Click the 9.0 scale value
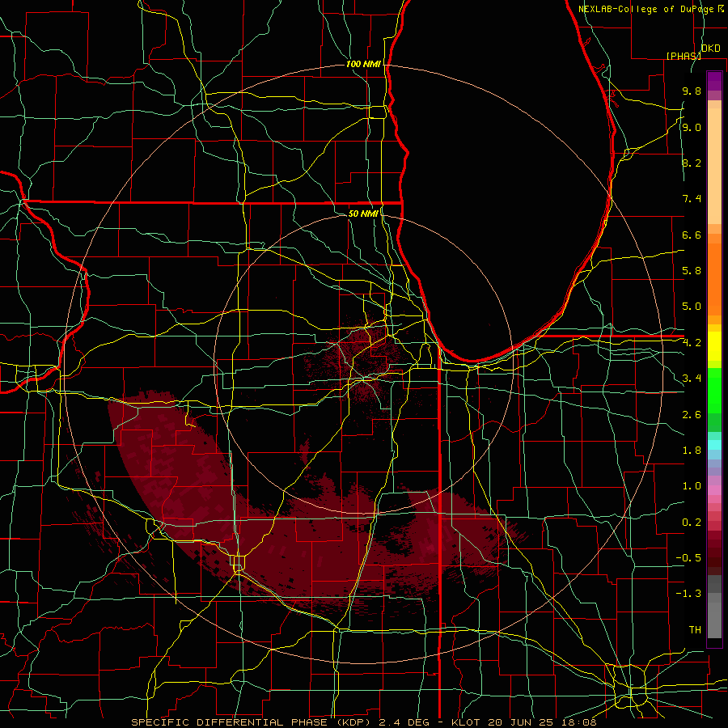728x728 pixels. tap(692, 127)
